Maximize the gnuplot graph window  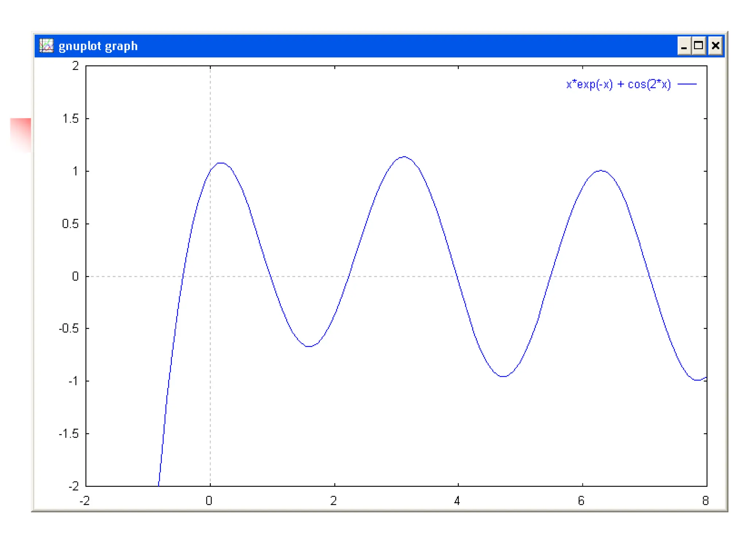pos(698,46)
